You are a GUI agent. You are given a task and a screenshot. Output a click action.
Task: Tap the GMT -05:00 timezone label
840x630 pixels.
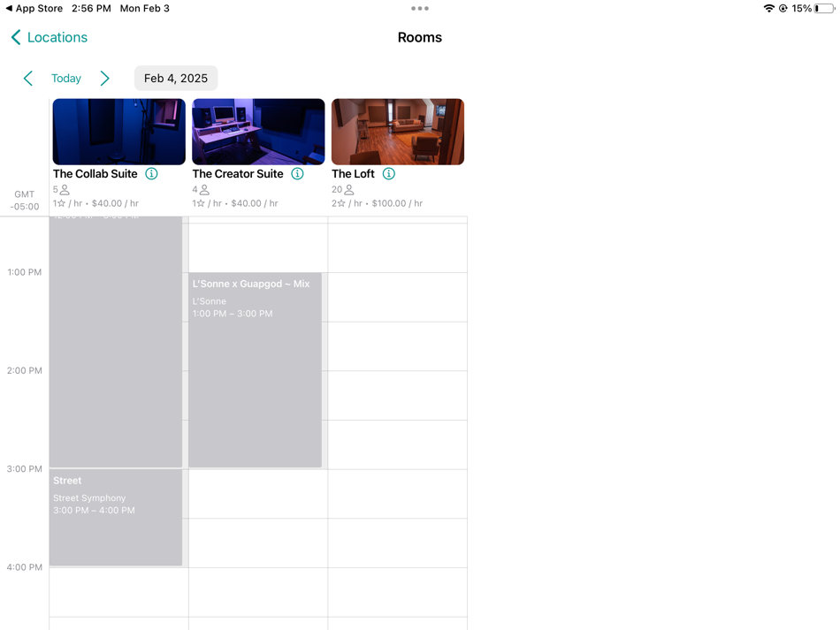point(25,201)
